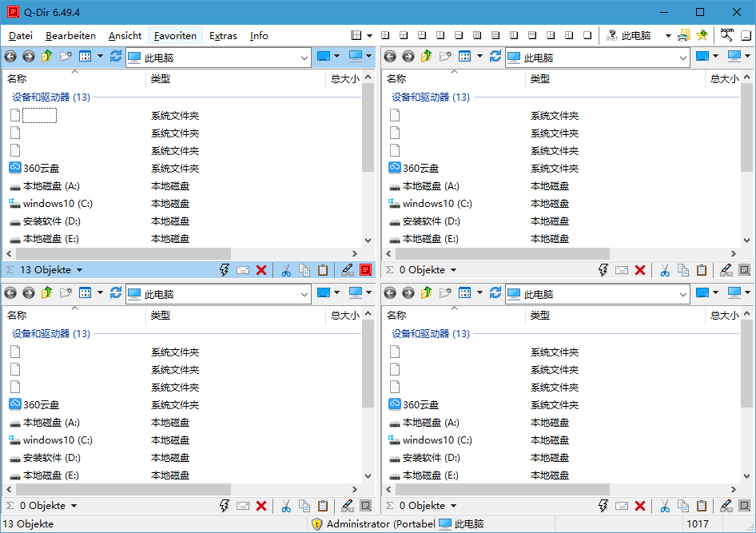Image resolution: width=756 pixels, height=533 pixels.
Task: Delete selection with the red X icon
Action: 262,270
